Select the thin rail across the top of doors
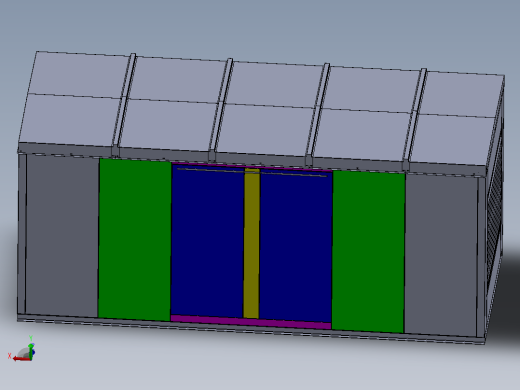520x390 pixels. [252, 172]
